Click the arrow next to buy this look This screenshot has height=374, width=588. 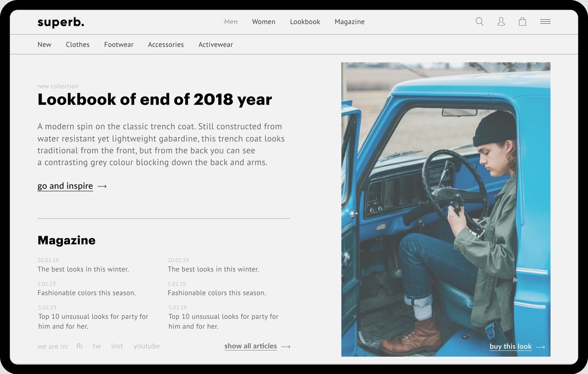(x=540, y=347)
